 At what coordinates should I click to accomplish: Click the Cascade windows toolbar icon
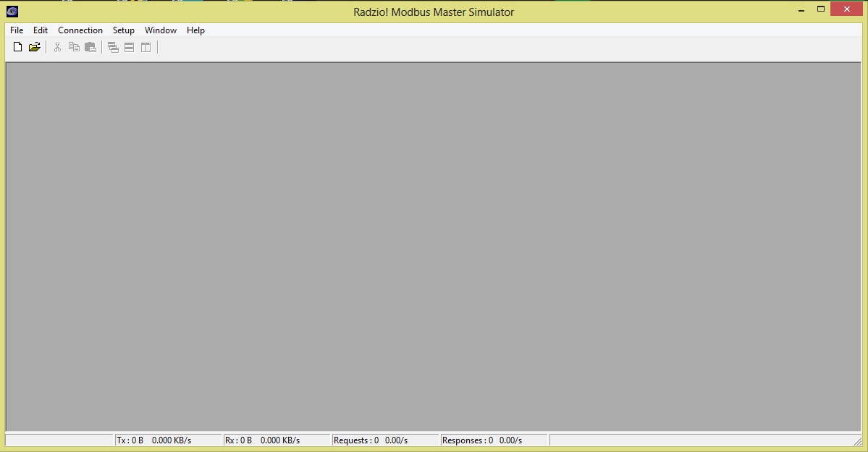point(113,48)
